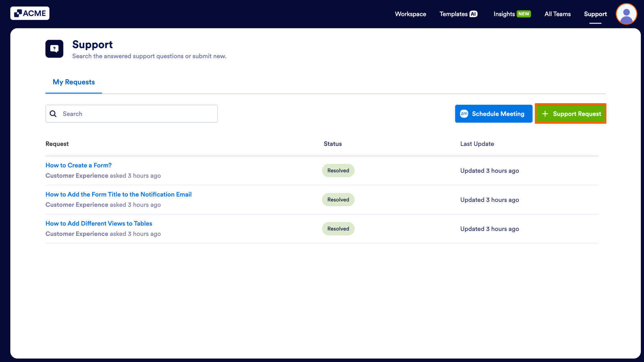Click the Zoom icon on Schedule Meeting

coord(464,114)
